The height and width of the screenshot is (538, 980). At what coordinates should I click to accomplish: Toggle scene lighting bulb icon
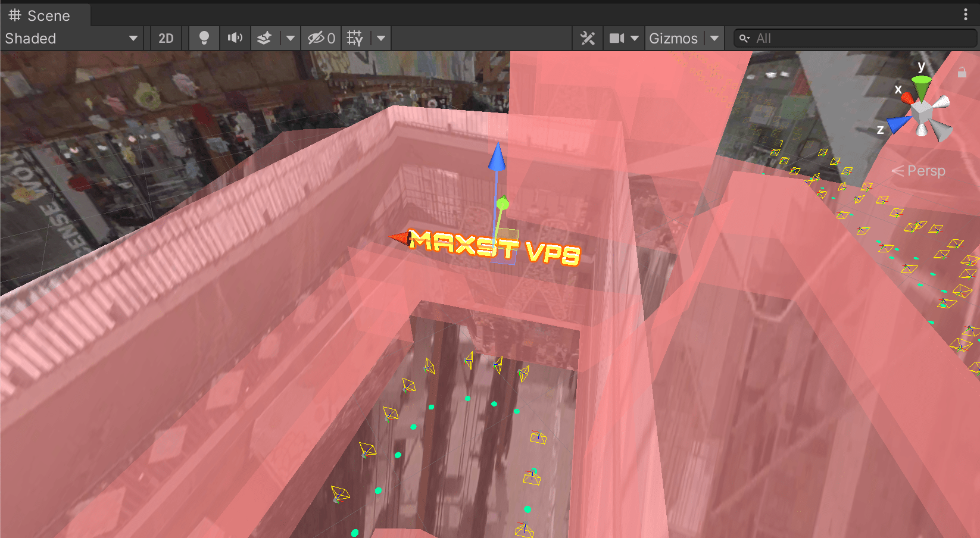[x=204, y=38]
